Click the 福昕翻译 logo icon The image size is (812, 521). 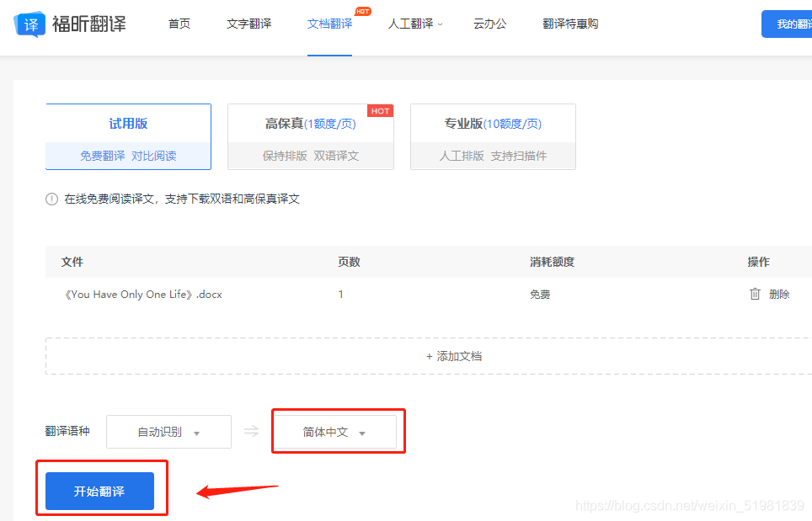tap(29, 24)
